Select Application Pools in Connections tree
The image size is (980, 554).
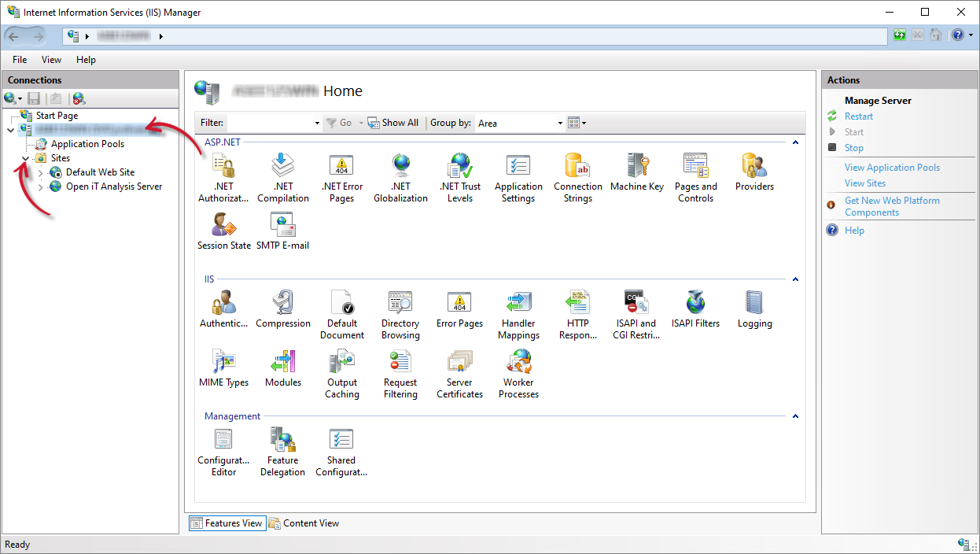coord(87,144)
